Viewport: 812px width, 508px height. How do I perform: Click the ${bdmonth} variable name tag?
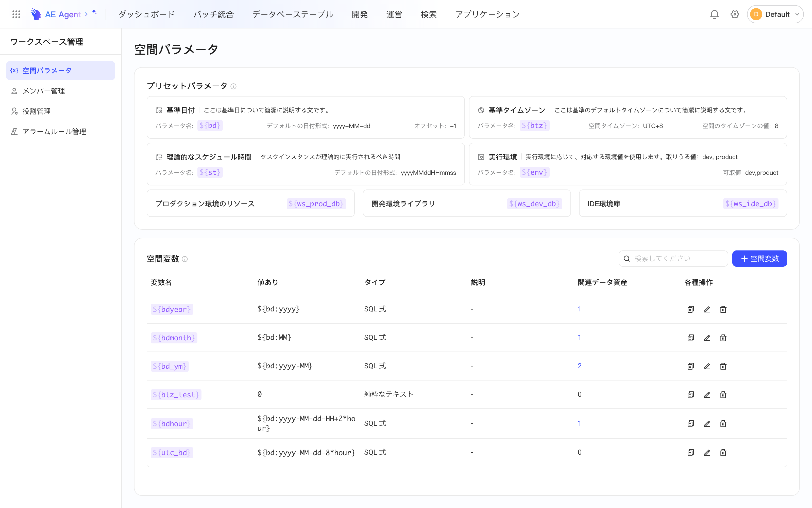pos(174,338)
